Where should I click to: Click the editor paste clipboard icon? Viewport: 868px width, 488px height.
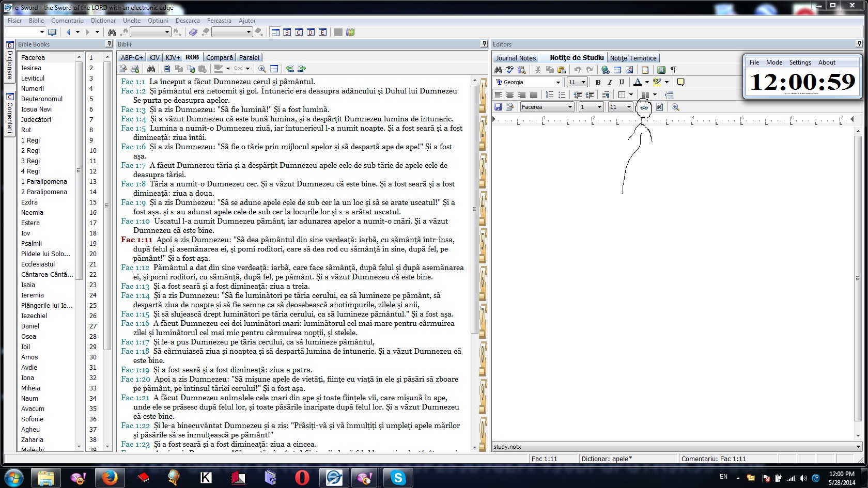[562, 70]
